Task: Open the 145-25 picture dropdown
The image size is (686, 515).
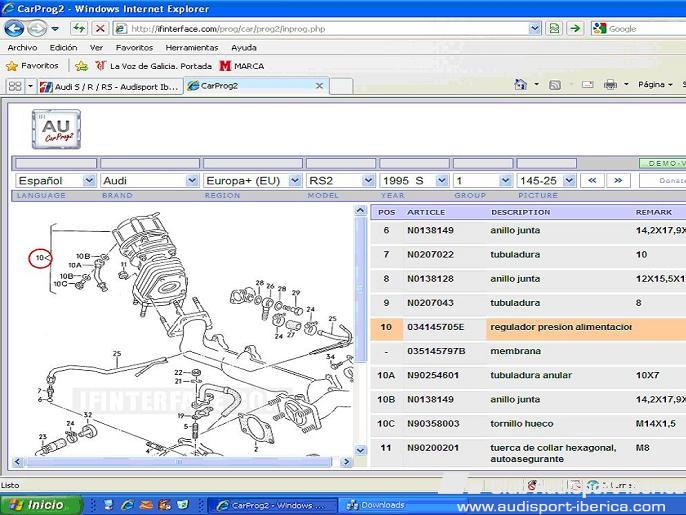Action: (x=546, y=180)
